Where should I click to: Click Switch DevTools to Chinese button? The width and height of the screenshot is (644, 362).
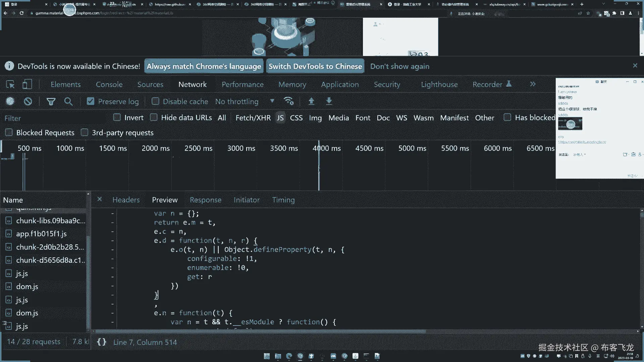click(315, 66)
